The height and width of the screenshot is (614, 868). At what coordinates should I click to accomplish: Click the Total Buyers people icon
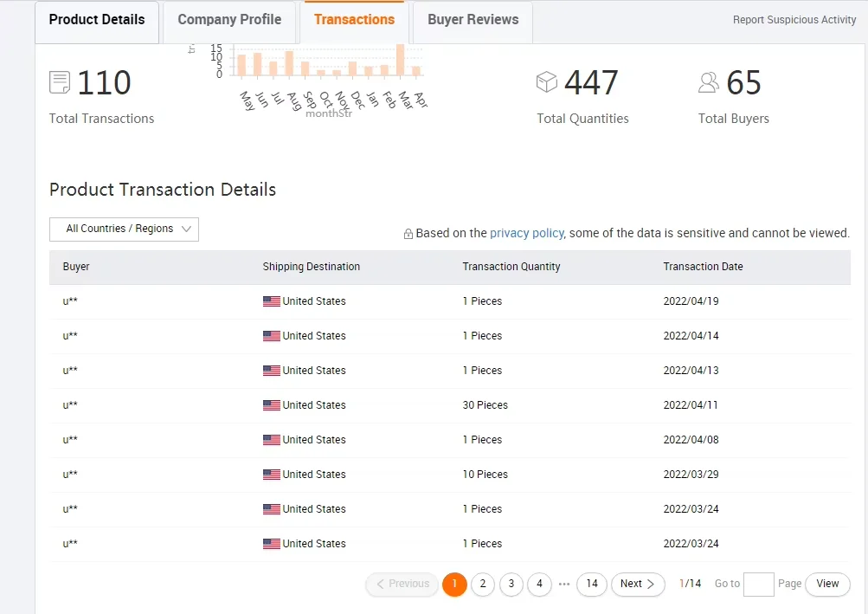point(709,82)
